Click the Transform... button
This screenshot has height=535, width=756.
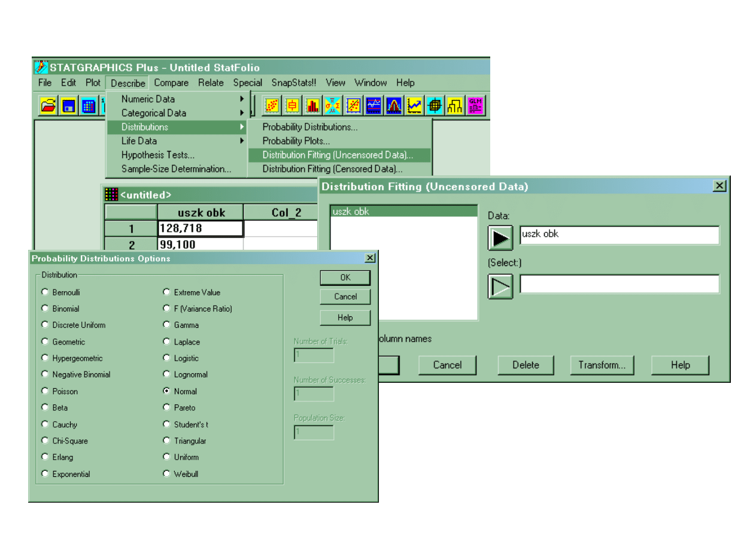(x=602, y=365)
